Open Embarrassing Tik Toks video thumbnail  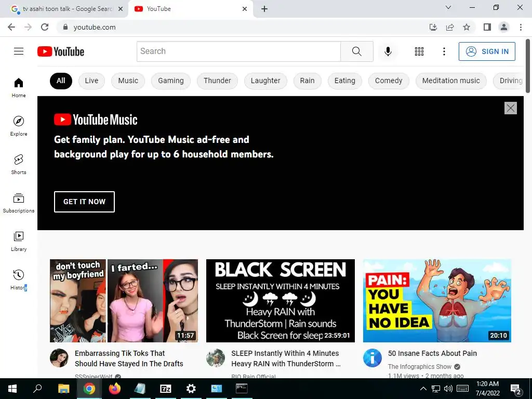(124, 301)
